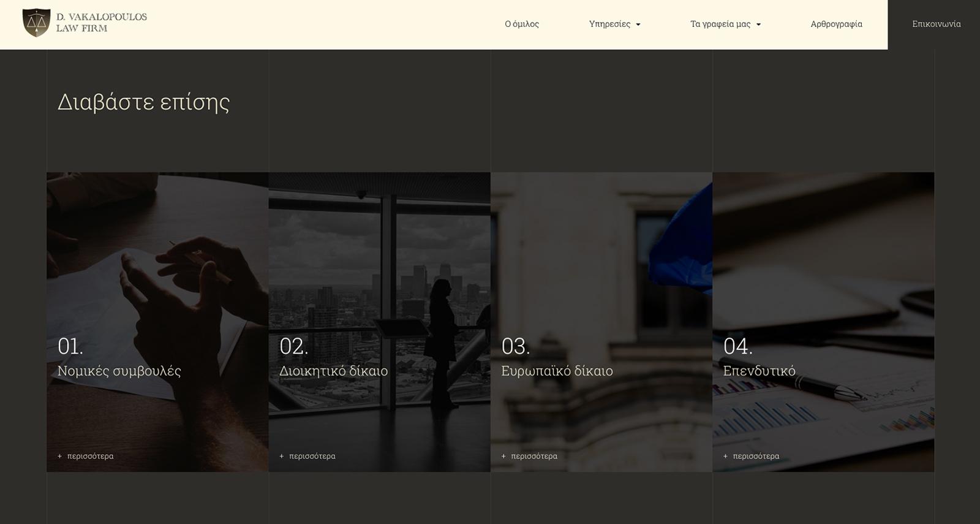
Task: Click the 03. number label
Action: click(516, 346)
